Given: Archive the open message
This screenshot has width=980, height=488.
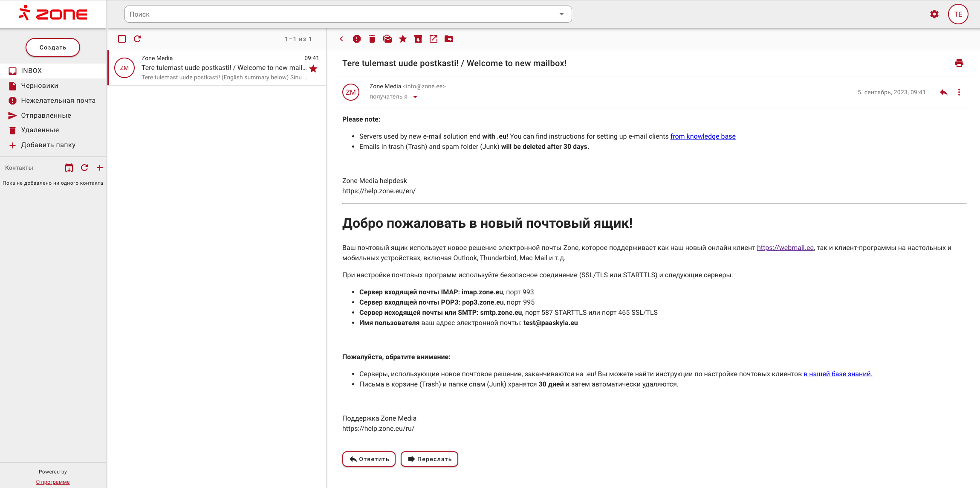Looking at the screenshot, I should point(418,39).
